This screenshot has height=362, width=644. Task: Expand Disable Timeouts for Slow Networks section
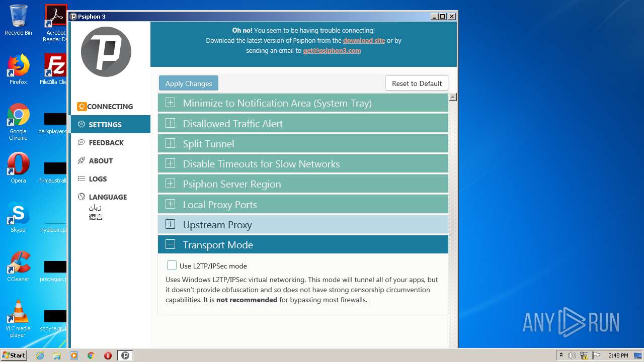pos(303,163)
